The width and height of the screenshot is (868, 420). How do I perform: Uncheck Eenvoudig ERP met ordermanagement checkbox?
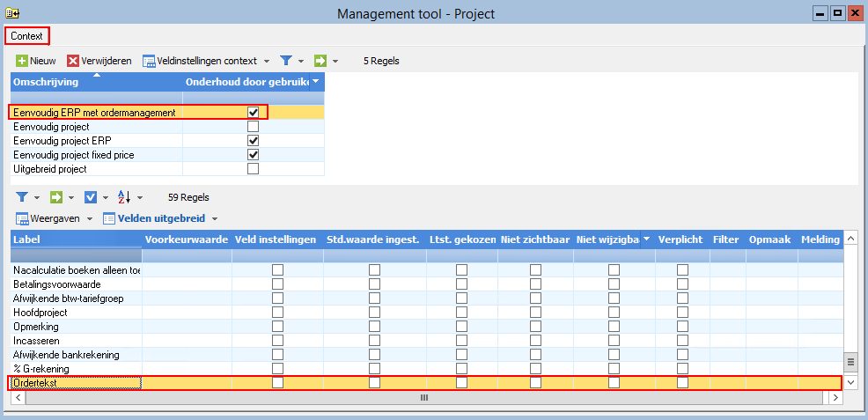click(x=254, y=113)
